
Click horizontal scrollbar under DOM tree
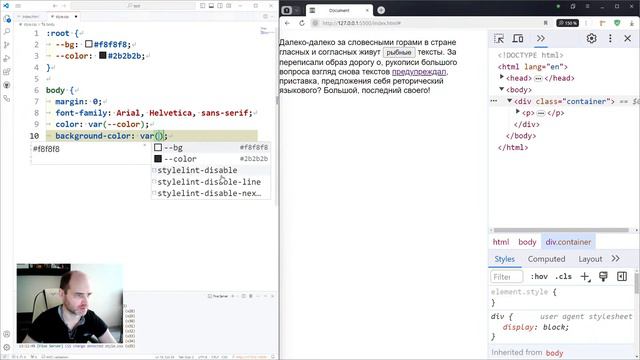pos(562,230)
